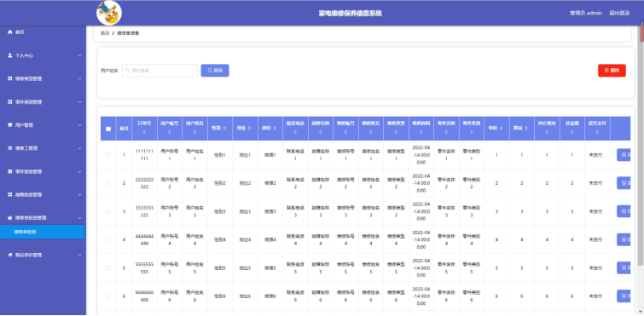The height and width of the screenshot is (316, 644).
Task: Expand the 个人中心 chevron
Action: point(79,55)
